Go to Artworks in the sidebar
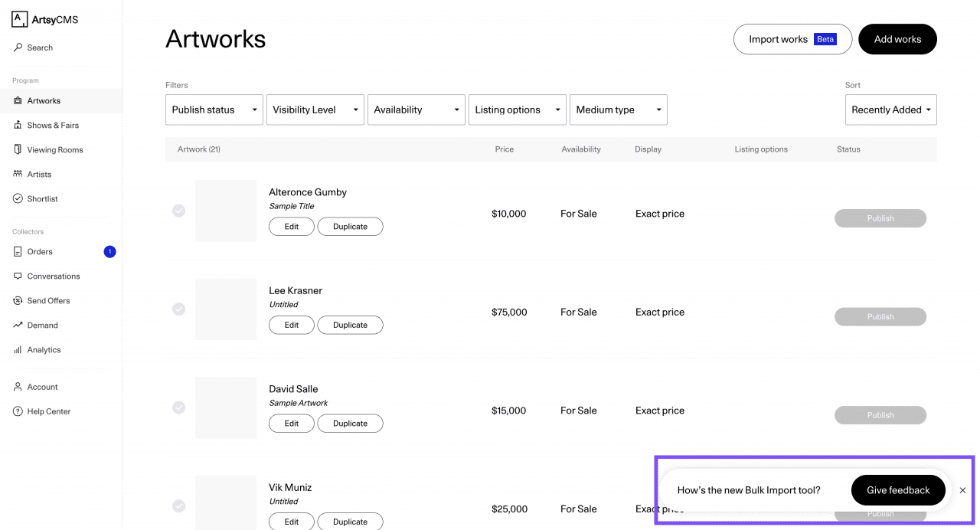Viewport: 980px width, 530px height. pyautogui.click(x=60, y=100)
